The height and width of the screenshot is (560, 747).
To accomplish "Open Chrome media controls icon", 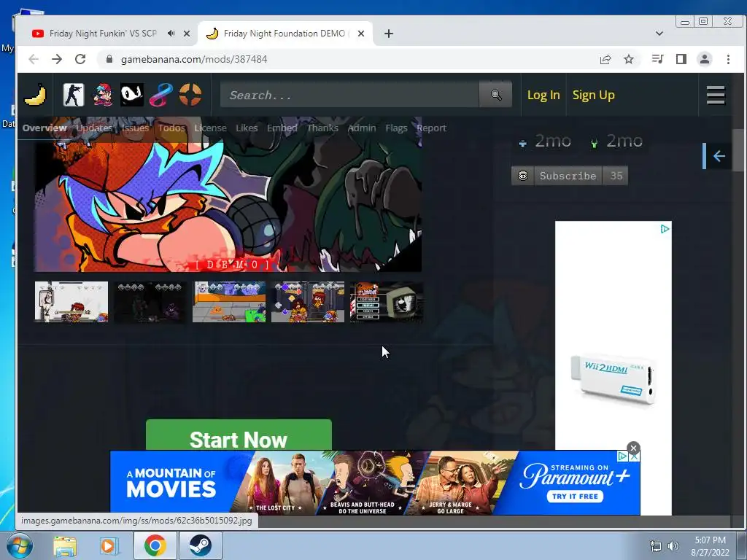I will click(657, 59).
